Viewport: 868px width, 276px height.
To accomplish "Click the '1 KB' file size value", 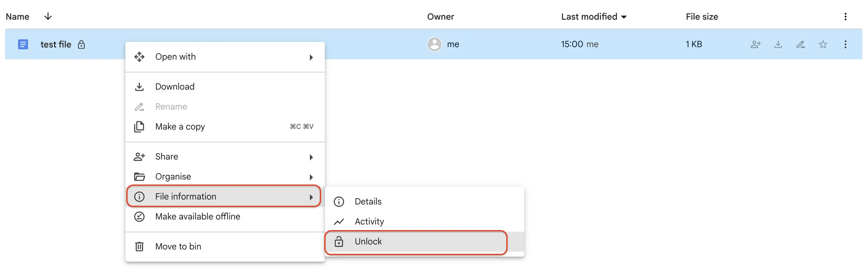I will pos(694,44).
